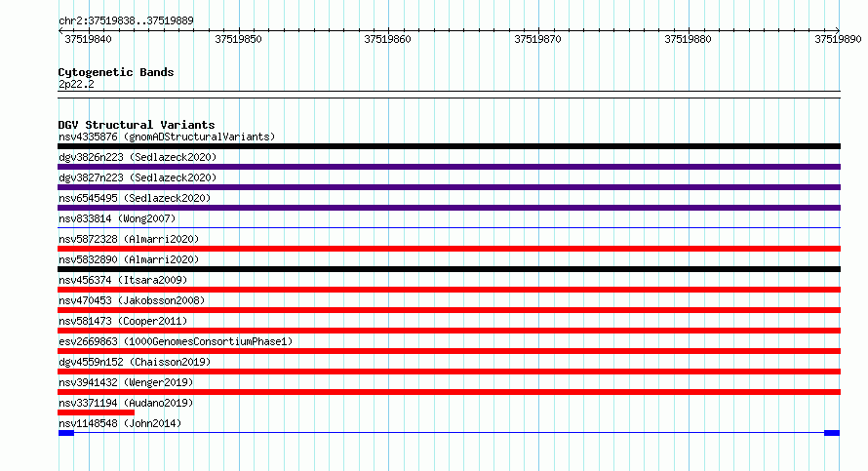Open variant dgv3827n223 (Sedlazeck2020) label
The height and width of the screenshot is (471, 868).
point(138,177)
